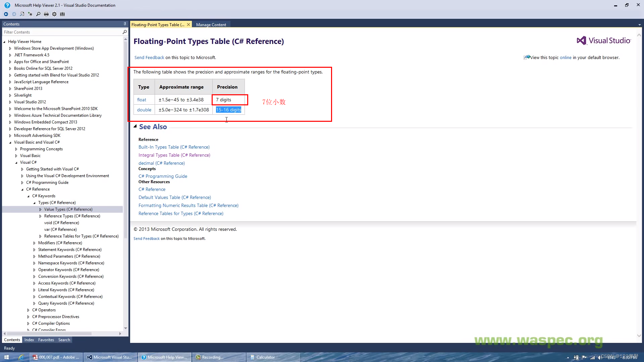Open decimal (C# Reference) link

pos(162,163)
